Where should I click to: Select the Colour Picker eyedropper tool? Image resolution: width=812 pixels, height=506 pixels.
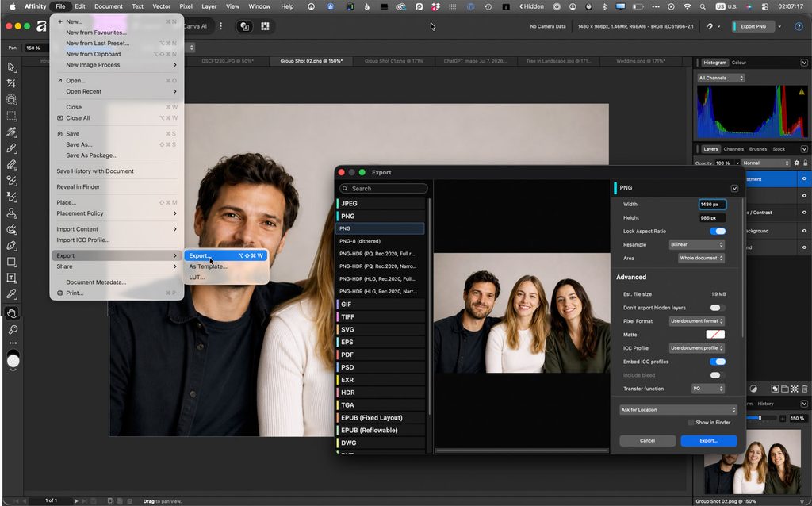pyautogui.click(x=11, y=294)
